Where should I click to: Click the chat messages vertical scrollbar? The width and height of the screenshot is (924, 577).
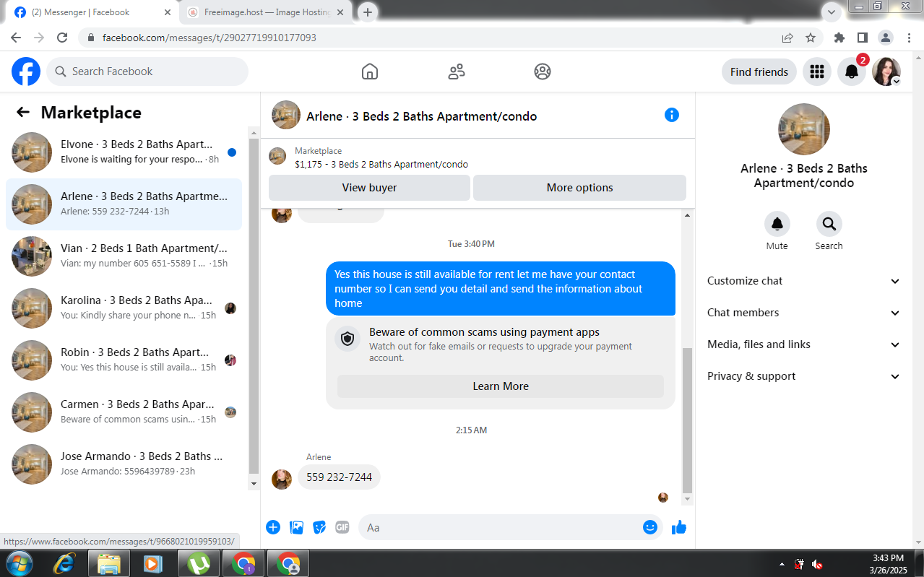click(x=687, y=420)
